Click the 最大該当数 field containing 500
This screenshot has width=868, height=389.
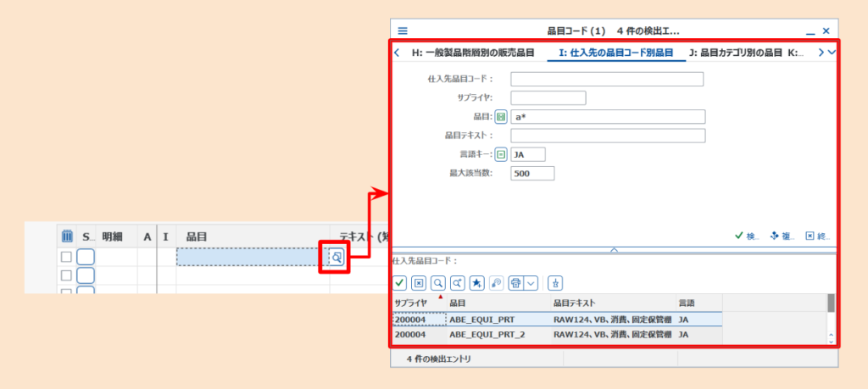(x=532, y=173)
